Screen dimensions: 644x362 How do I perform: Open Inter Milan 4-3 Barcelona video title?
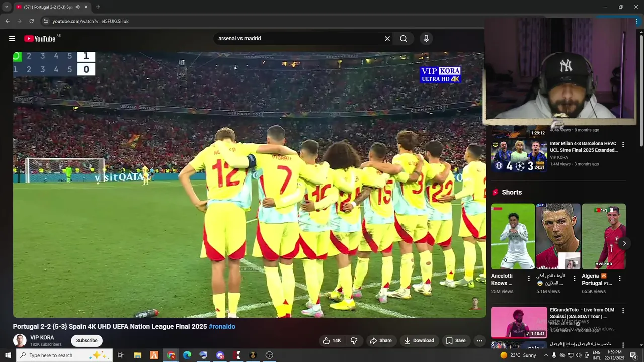coord(584,147)
